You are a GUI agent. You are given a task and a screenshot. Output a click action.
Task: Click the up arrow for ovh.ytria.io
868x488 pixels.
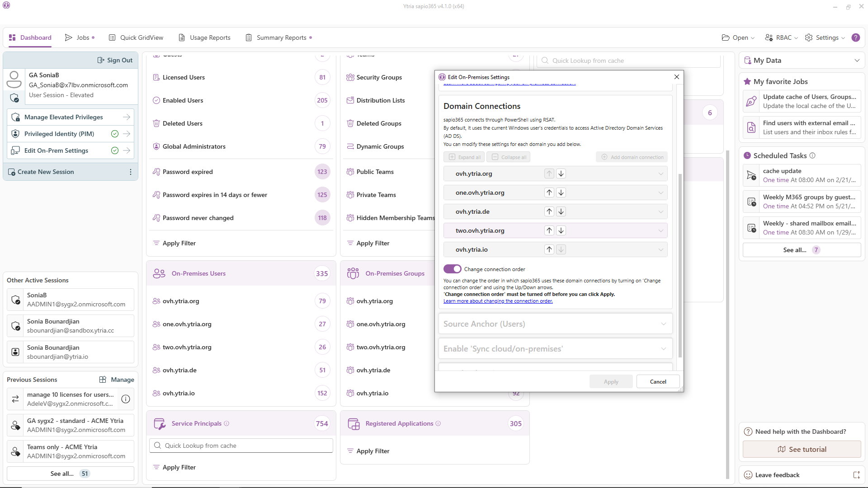tap(549, 249)
